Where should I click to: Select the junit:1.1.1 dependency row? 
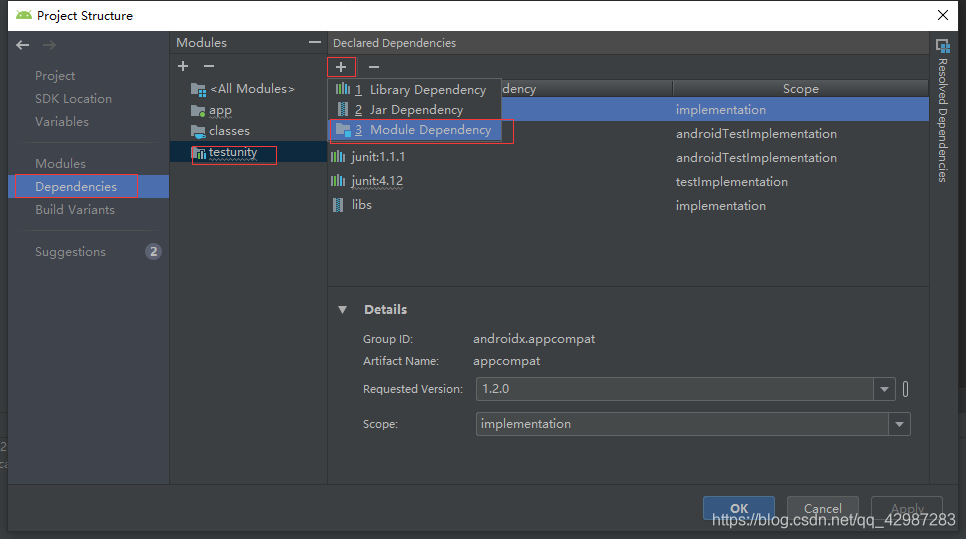click(x=628, y=157)
